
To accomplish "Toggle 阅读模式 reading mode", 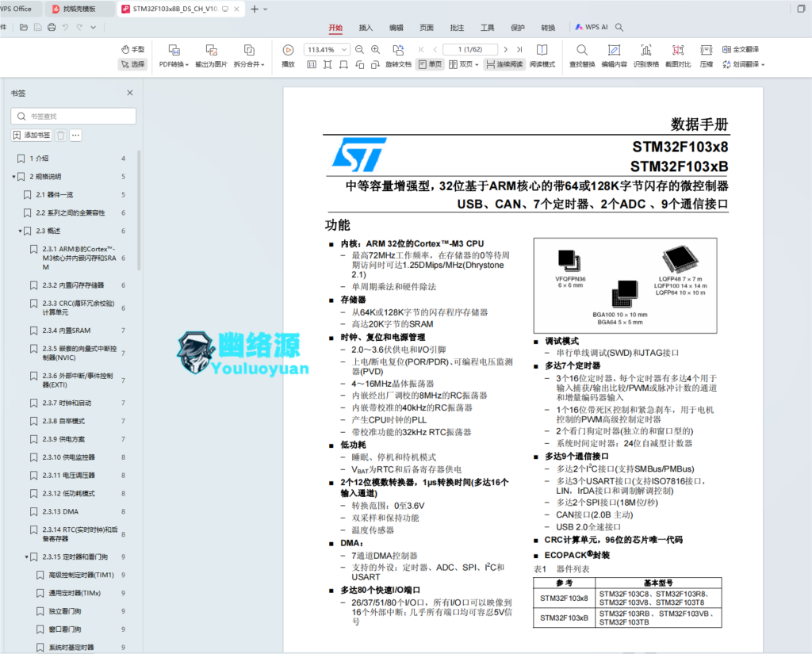I will pos(542,55).
